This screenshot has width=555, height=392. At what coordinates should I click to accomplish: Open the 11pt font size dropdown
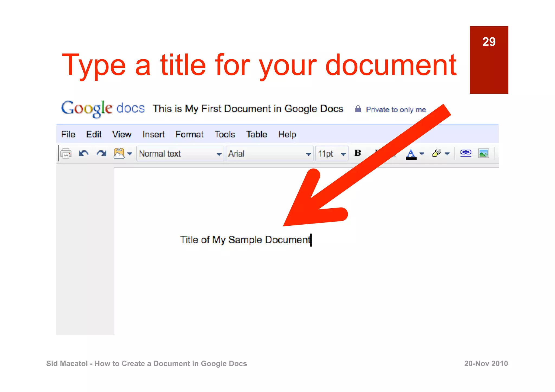point(332,154)
